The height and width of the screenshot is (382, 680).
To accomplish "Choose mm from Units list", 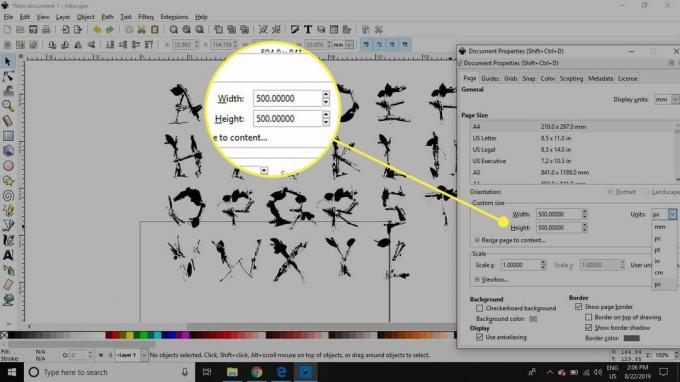I will (660, 227).
